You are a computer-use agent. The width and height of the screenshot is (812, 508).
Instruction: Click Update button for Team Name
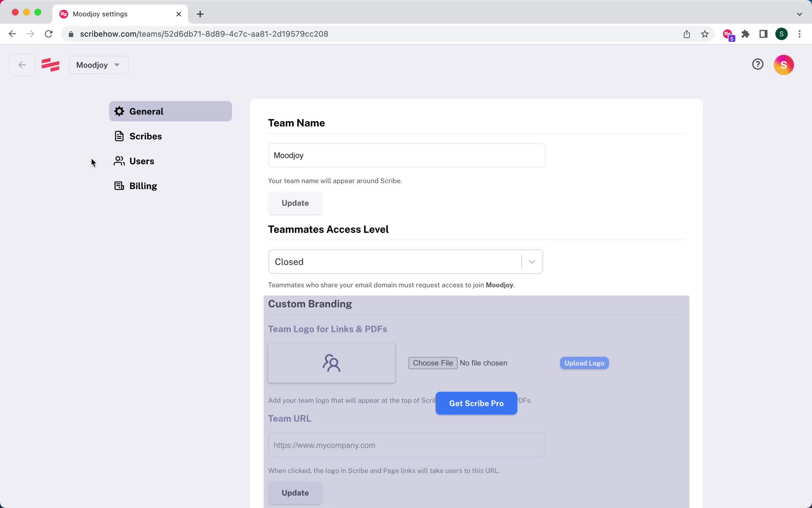(x=295, y=202)
